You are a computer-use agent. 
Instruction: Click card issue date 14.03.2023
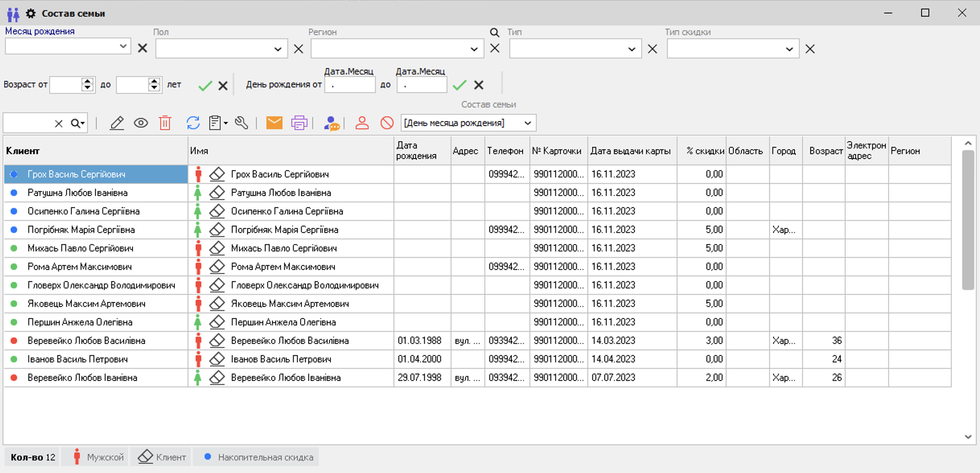613,341
